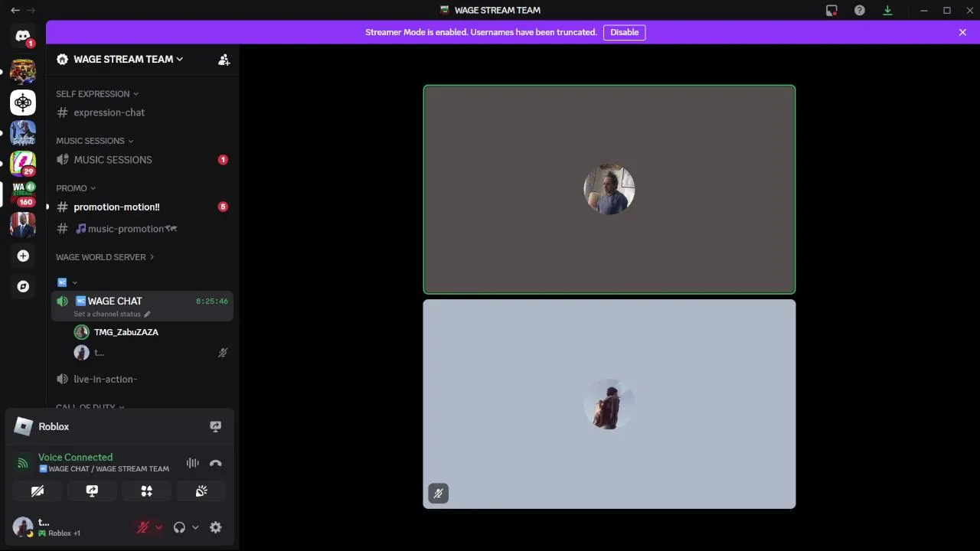
Task: Join MUSIC SESSIONS voice channel
Action: 142,160
